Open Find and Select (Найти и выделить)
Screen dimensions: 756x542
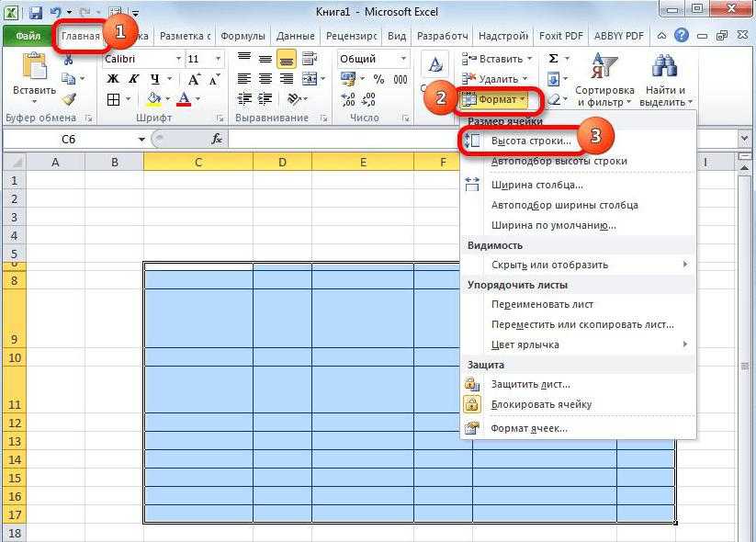(664, 81)
